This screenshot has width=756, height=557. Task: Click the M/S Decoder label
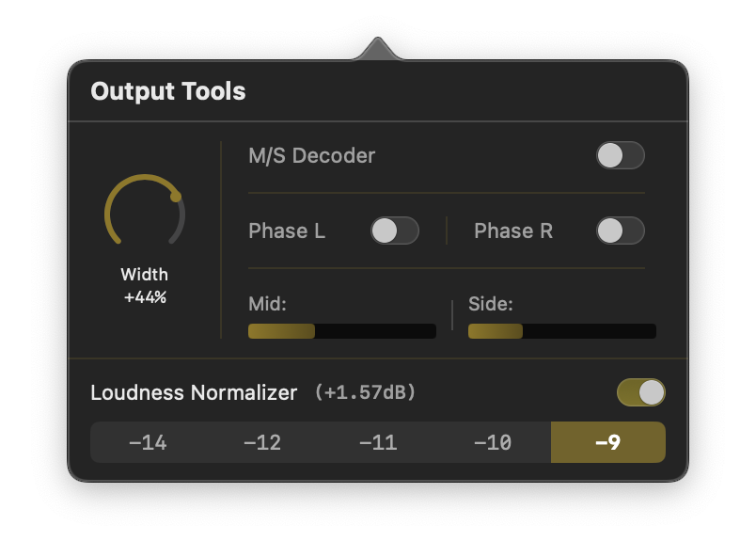coord(311,155)
